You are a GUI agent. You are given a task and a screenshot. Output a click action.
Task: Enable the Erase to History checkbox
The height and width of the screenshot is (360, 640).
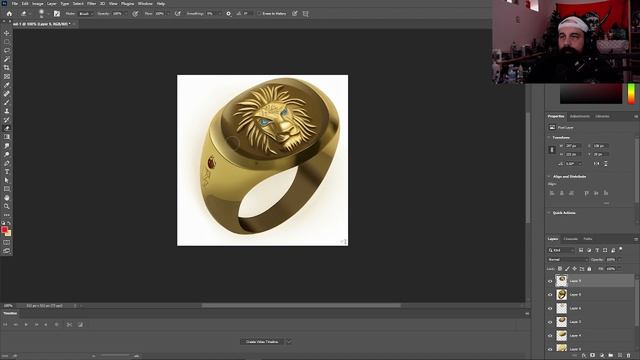259,13
